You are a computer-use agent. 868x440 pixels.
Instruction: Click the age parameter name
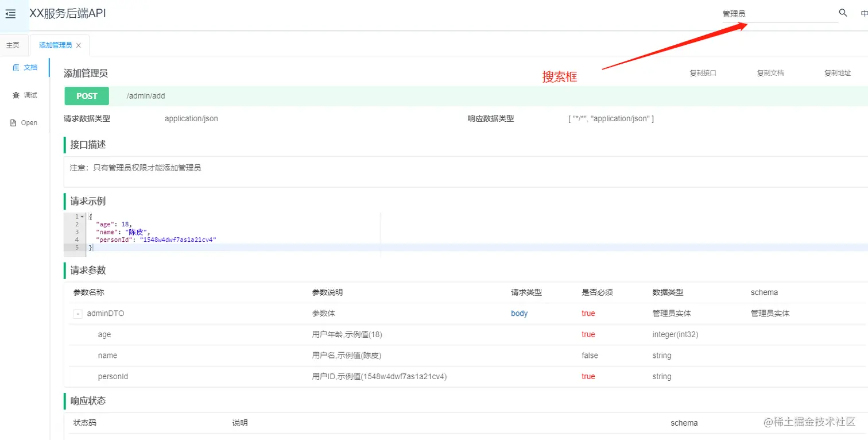click(x=104, y=334)
